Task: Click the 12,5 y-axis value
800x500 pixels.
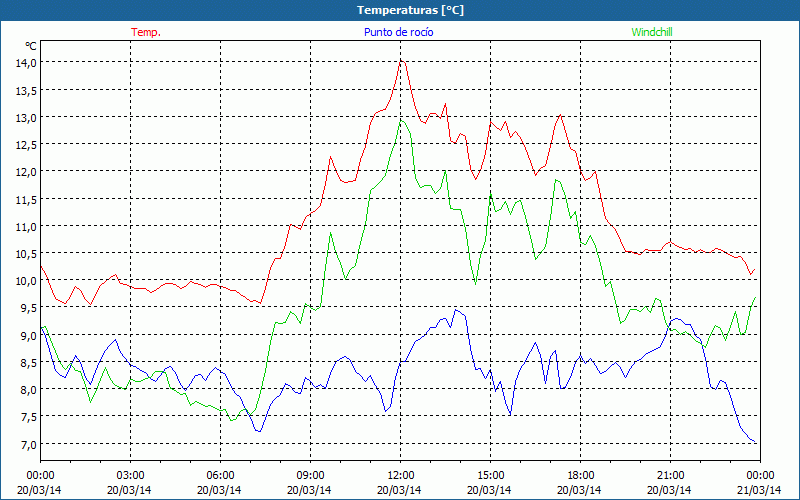Action: pos(27,145)
